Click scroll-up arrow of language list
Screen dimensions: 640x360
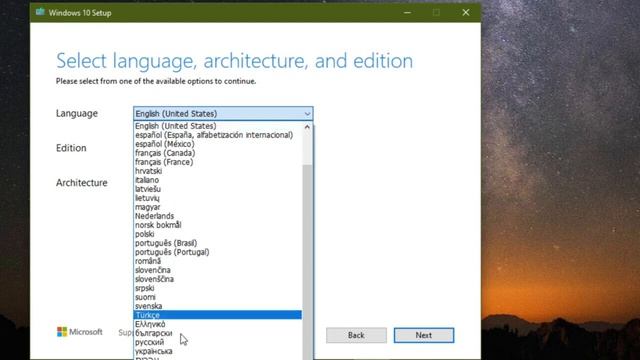click(307, 127)
